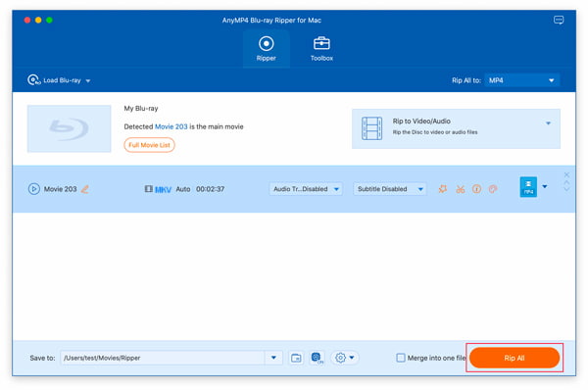
Task: Switch to the Toolbox tab
Action: tap(321, 49)
